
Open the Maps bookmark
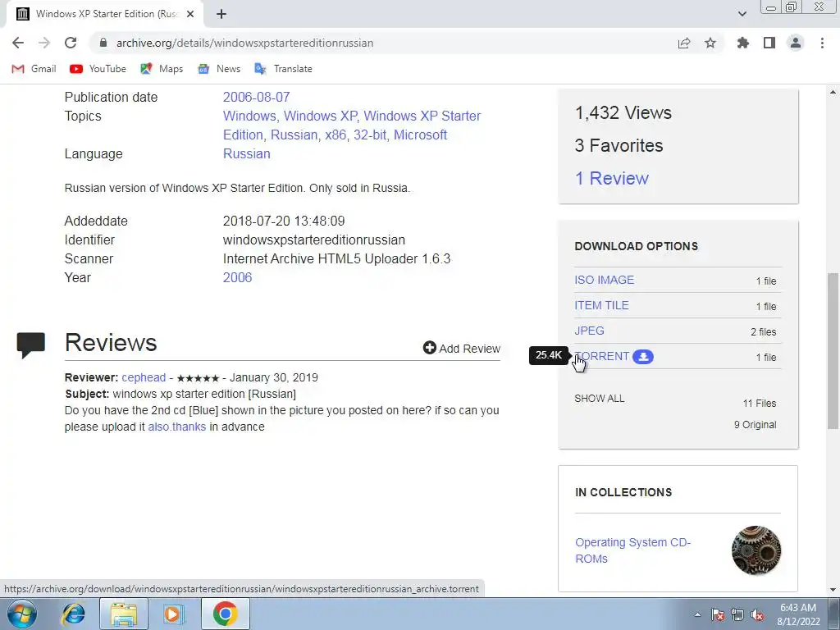click(162, 69)
